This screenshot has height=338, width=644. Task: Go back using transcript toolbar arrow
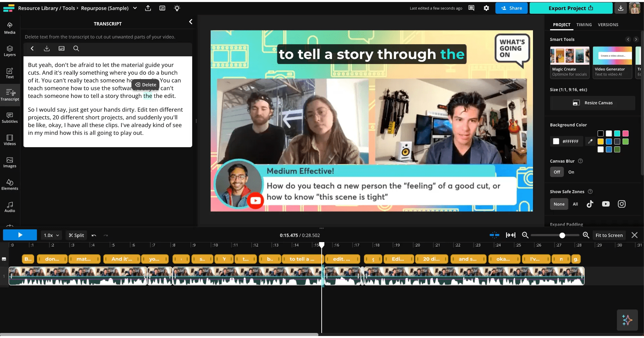[x=32, y=49]
